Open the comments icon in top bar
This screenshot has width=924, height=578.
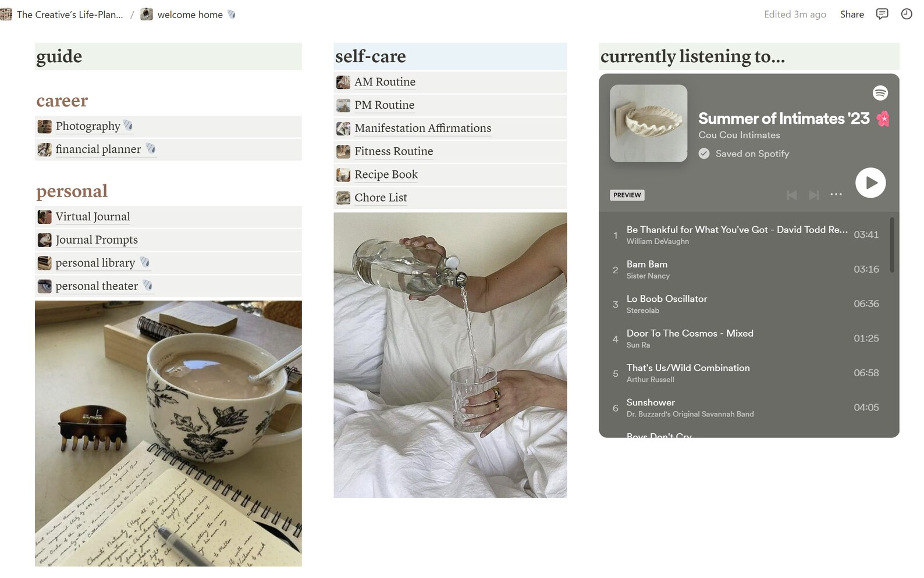[882, 14]
